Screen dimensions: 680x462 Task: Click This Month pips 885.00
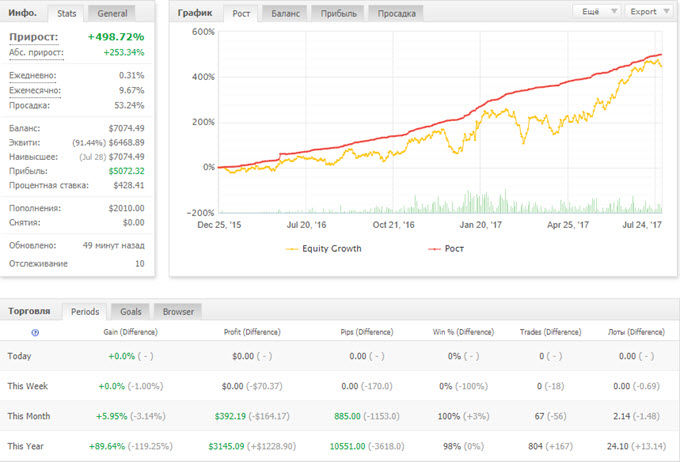point(347,416)
